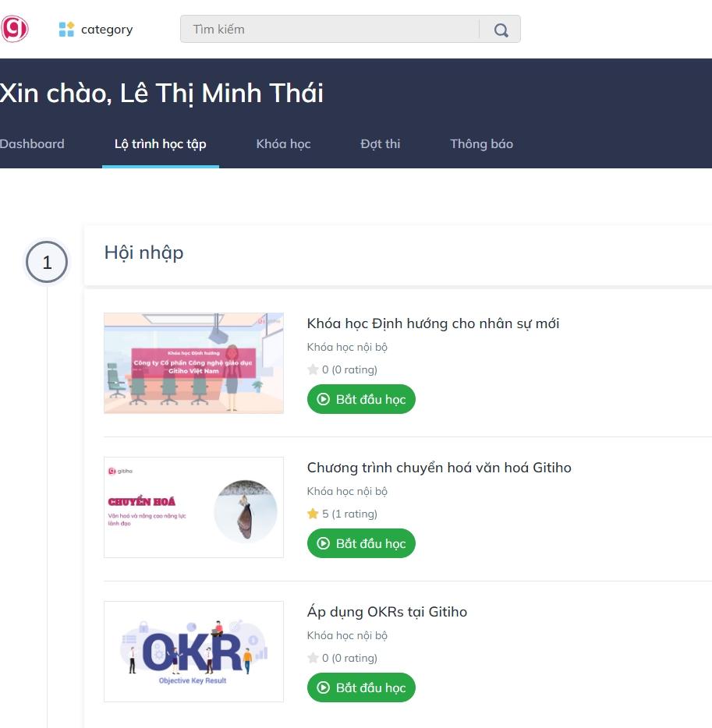712x728 pixels.
Task: Switch to the Khóa học tab
Action: [x=283, y=144]
